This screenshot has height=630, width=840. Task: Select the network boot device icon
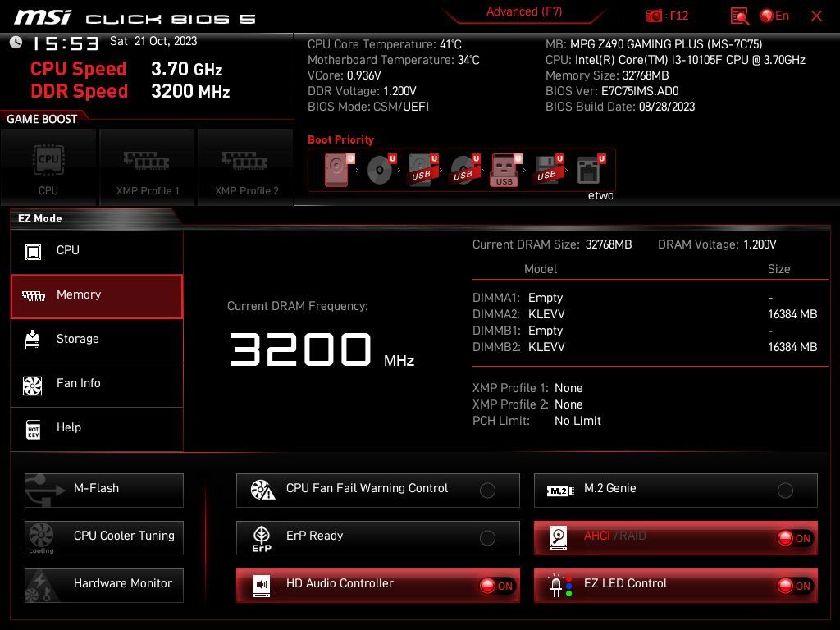coord(591,170)
